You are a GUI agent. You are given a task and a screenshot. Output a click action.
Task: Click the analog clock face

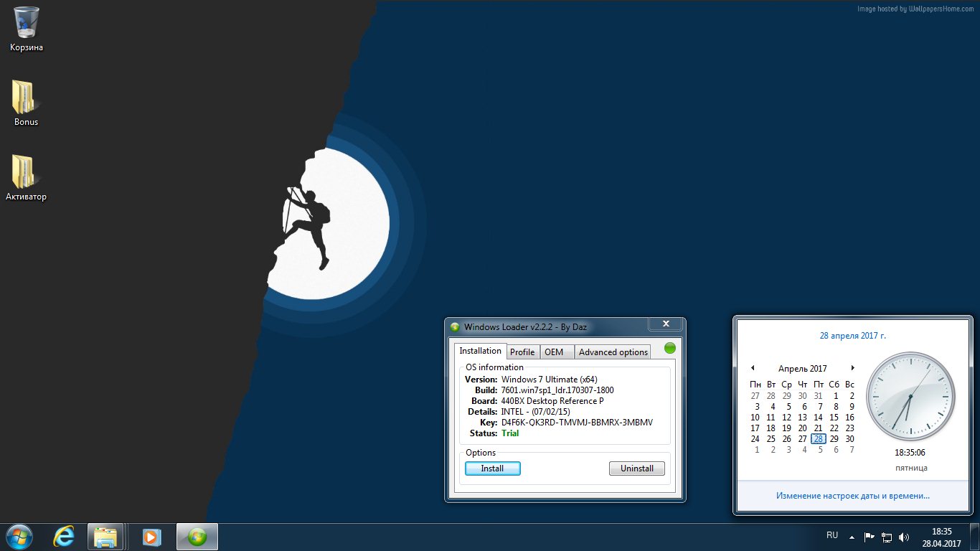click(x=910, y=396)
